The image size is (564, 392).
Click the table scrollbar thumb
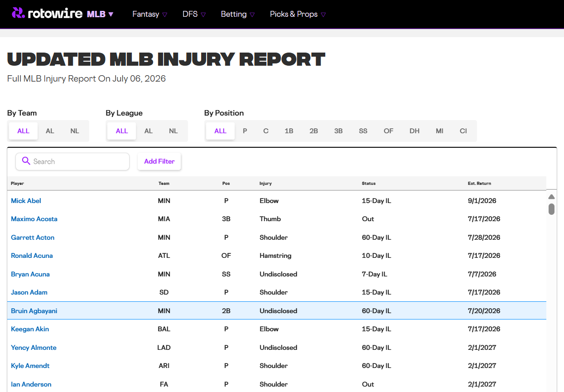551,209
